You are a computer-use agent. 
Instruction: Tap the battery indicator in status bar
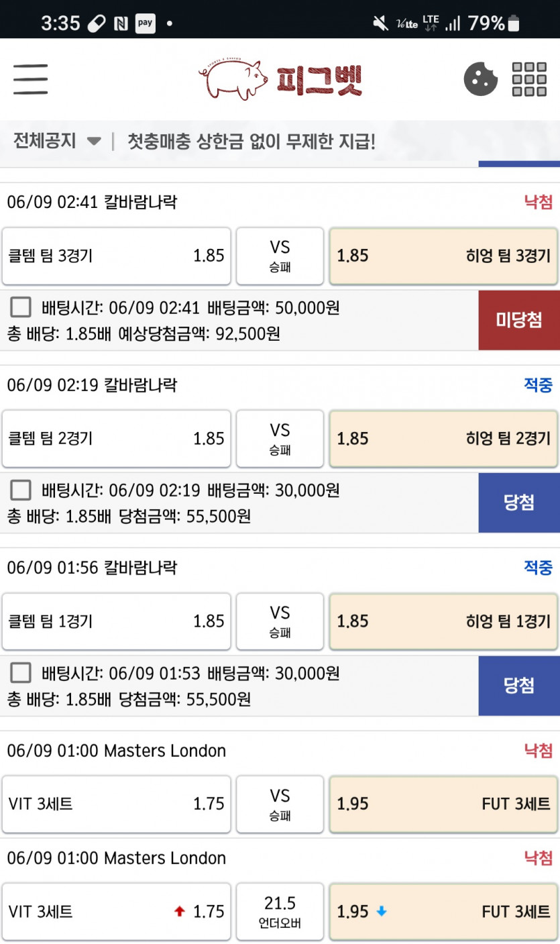click(x=514, y=23)
